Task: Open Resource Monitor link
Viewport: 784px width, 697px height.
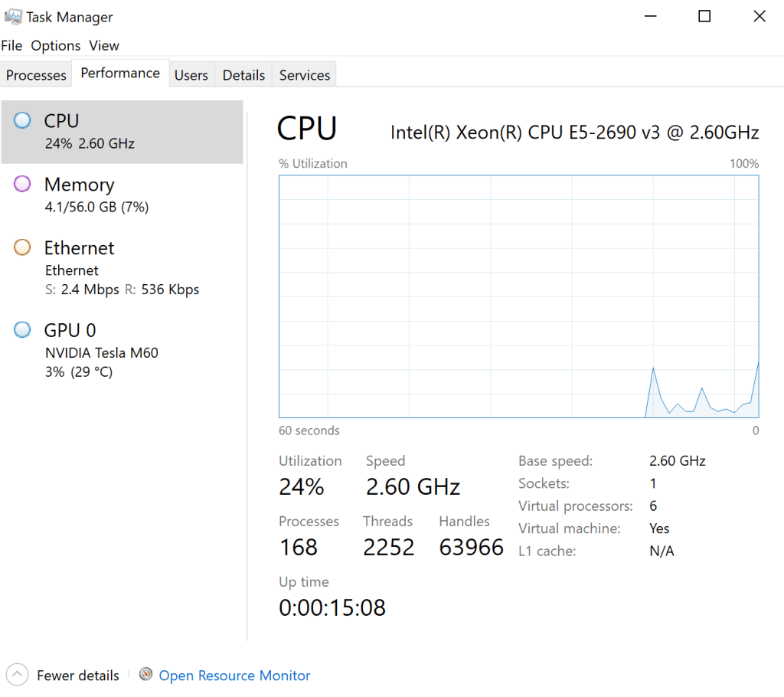Action: click(234, 676)
